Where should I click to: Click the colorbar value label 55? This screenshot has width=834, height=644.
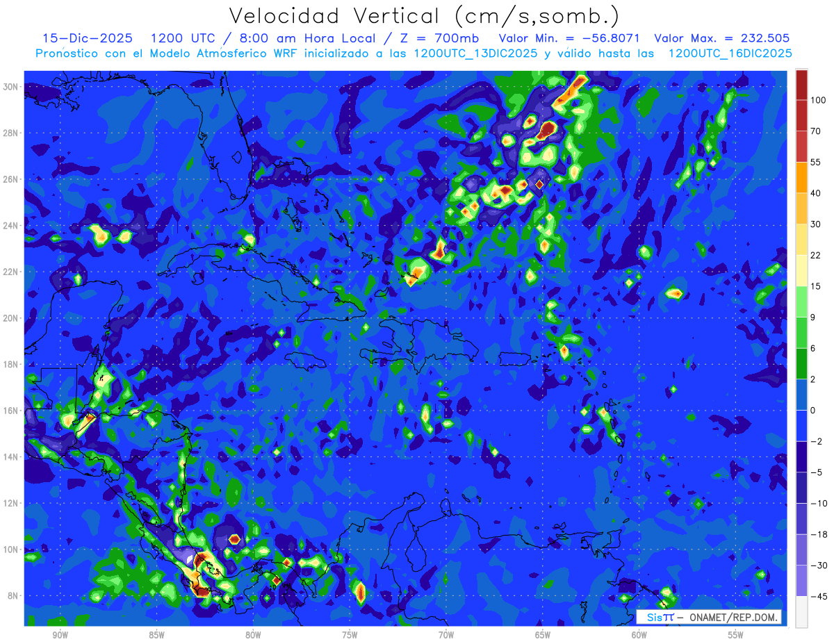click(x=816, y=162)
